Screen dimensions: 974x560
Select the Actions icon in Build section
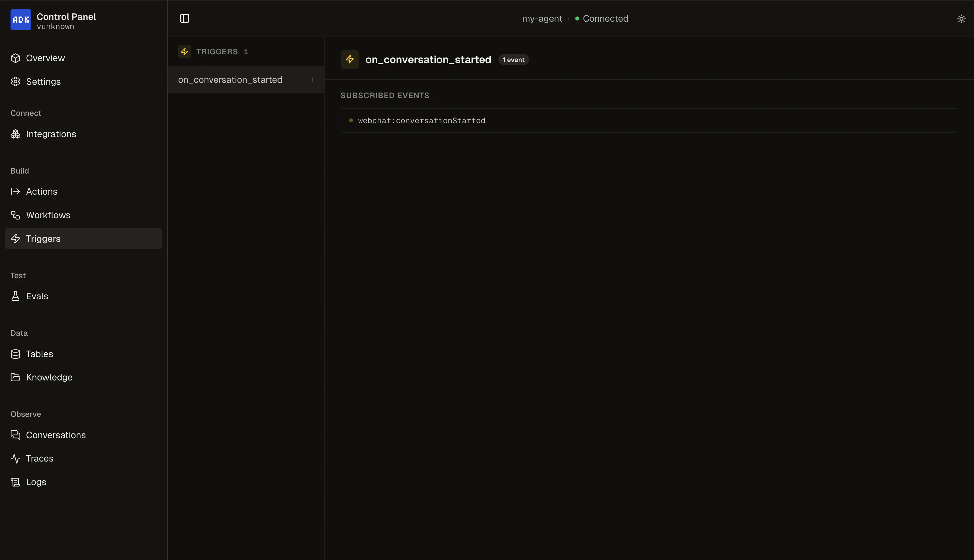(x=15, y=191)
